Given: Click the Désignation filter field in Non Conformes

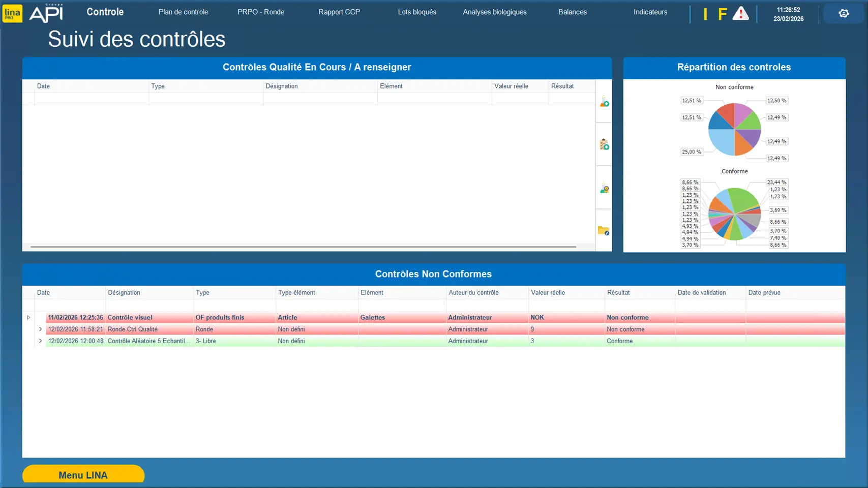Looking at the screenshot, I should pyautogui.click(x=149, y=305).
